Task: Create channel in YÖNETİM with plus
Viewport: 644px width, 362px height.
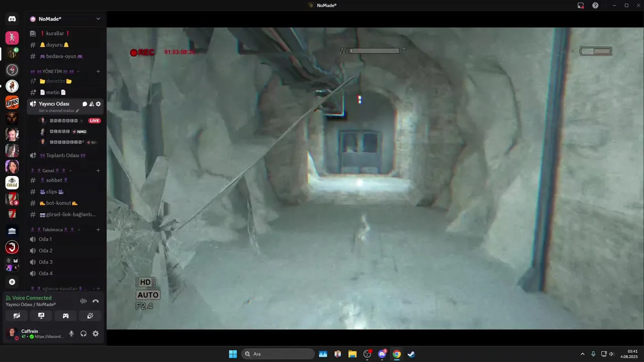Action: point(98,71)
